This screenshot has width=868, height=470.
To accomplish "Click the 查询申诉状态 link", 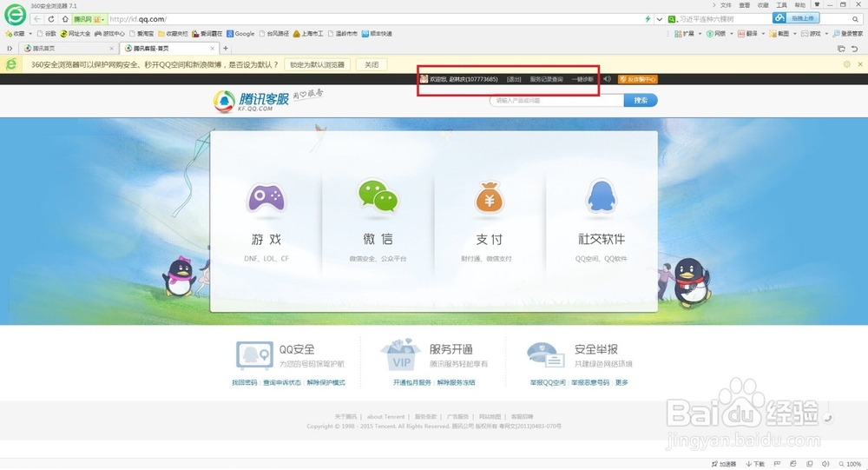I will click(282, 382).
